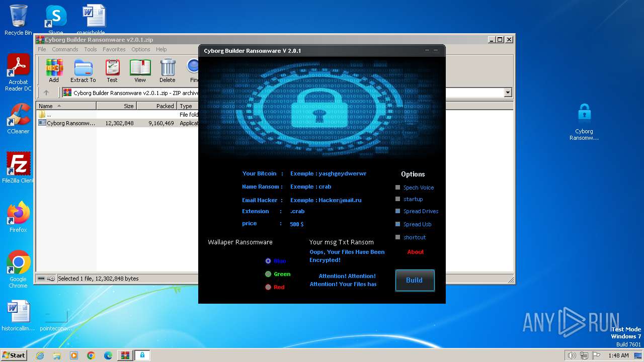
Task: Open the Commands menu
Action: pos(65,49)
